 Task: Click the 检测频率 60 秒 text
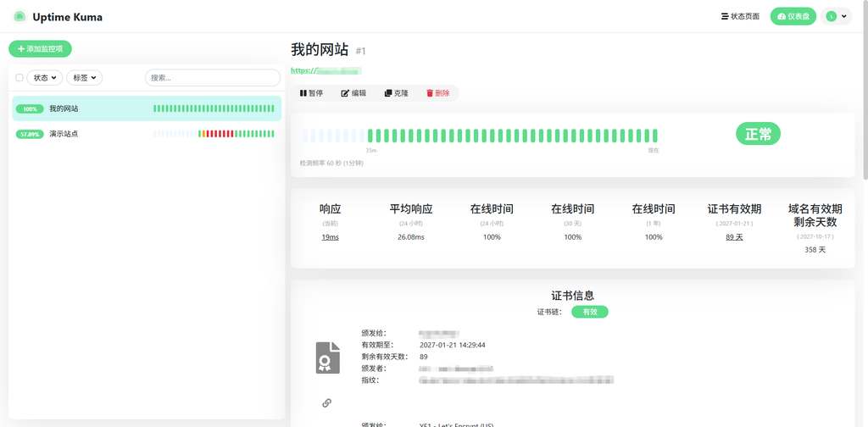tap(331, 164)
